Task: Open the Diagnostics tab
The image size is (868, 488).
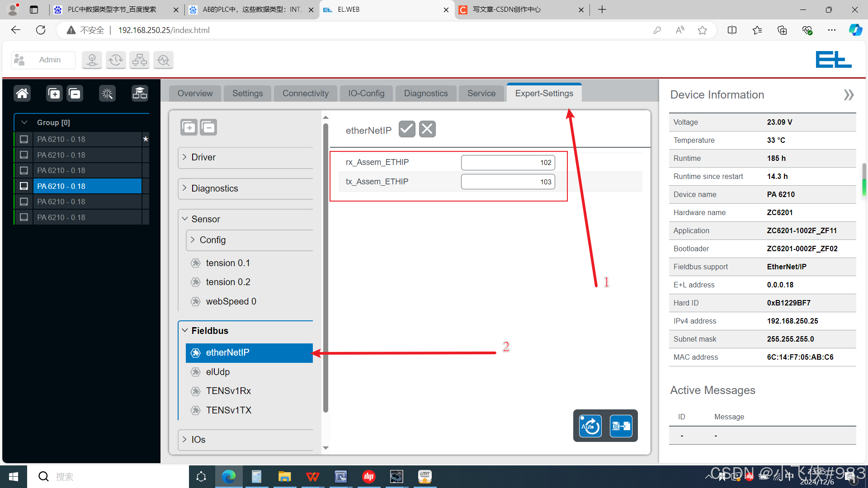Action: (425, 94)
